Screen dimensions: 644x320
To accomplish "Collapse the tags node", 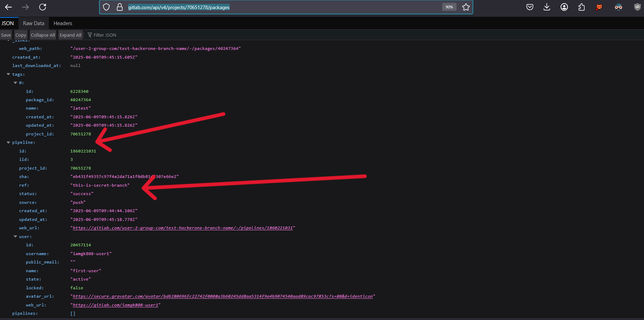I will [x=8, y=74].
